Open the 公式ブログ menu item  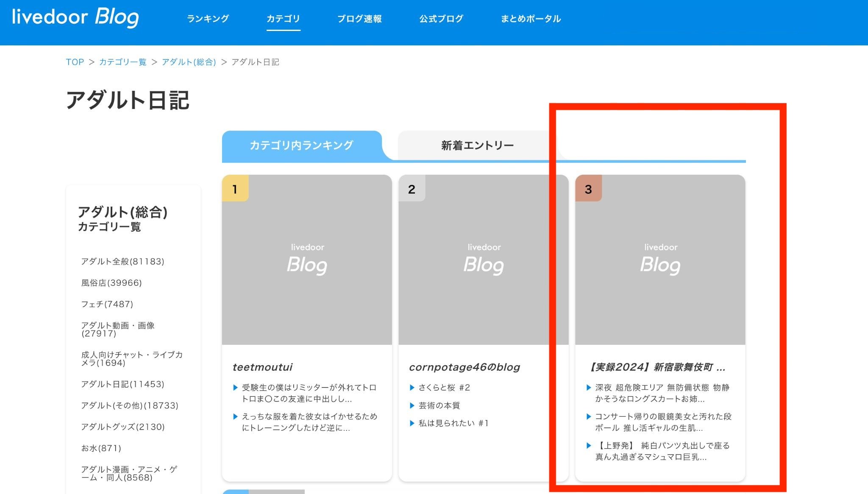(441, 19)
